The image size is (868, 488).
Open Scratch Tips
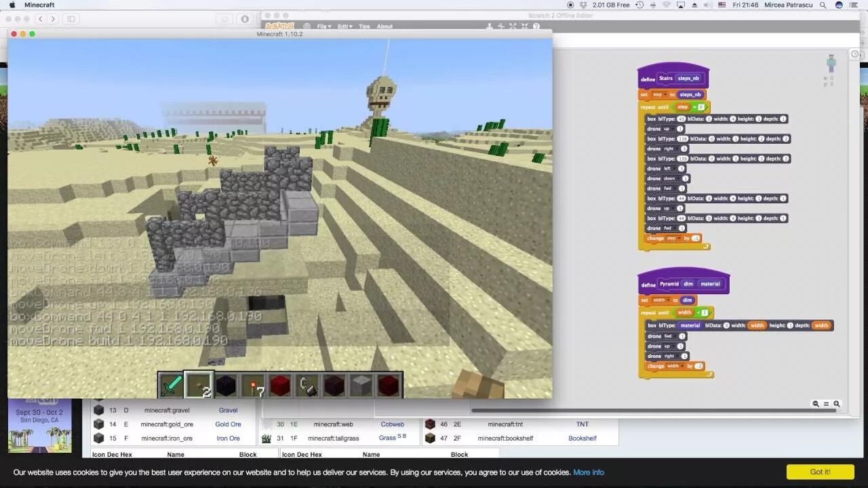[x=364, y=26]
